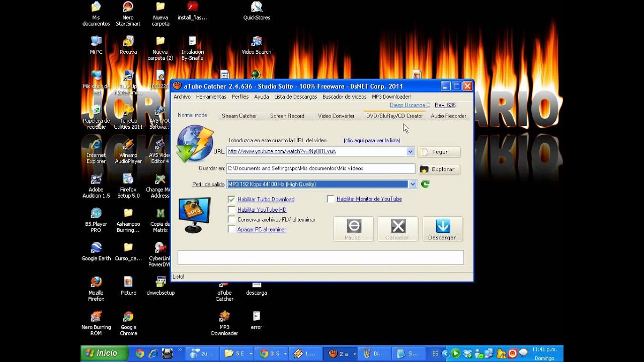This screenshot has height=362, width=644.
Task: Click the empty download progress box
Action: (320, 257)
